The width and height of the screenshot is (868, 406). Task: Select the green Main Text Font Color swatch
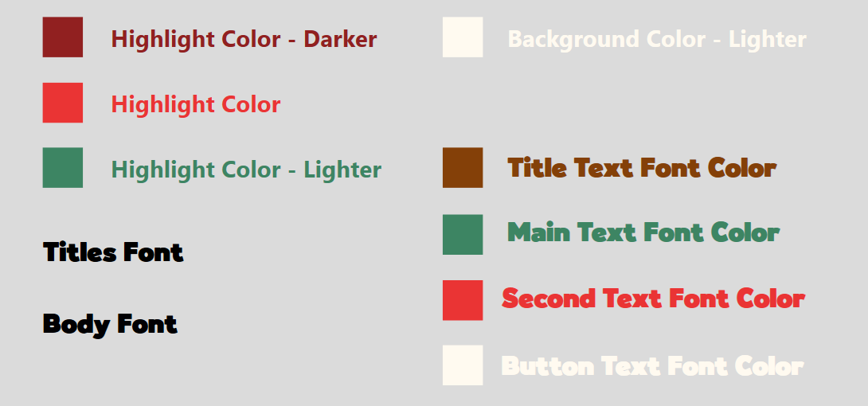(463, 235)
